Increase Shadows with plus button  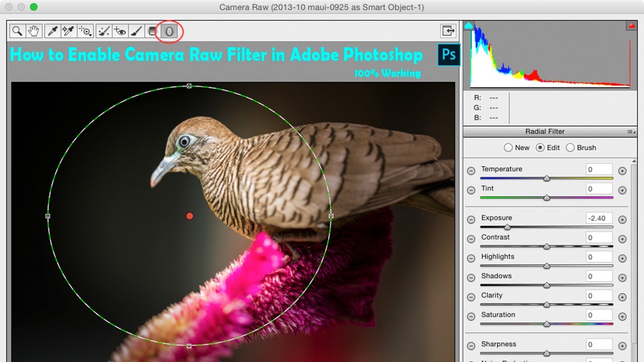(622, 278)
